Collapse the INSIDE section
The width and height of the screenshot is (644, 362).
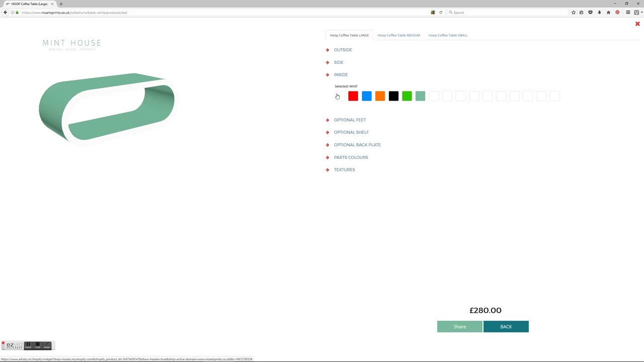341,74
